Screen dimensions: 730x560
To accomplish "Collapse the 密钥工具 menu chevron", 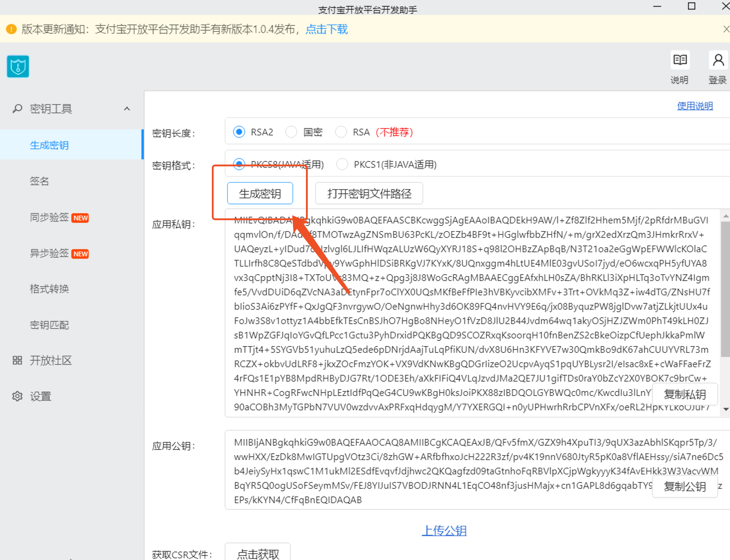I will 127,109.
